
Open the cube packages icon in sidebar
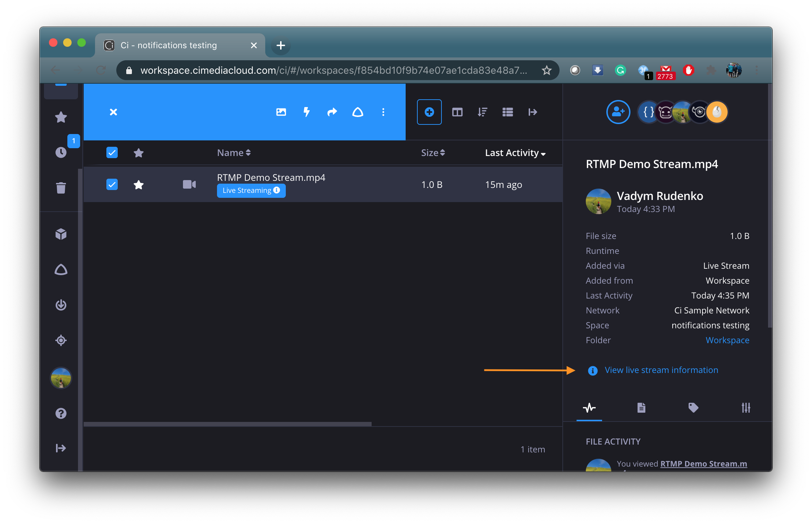tap(61, 234)
